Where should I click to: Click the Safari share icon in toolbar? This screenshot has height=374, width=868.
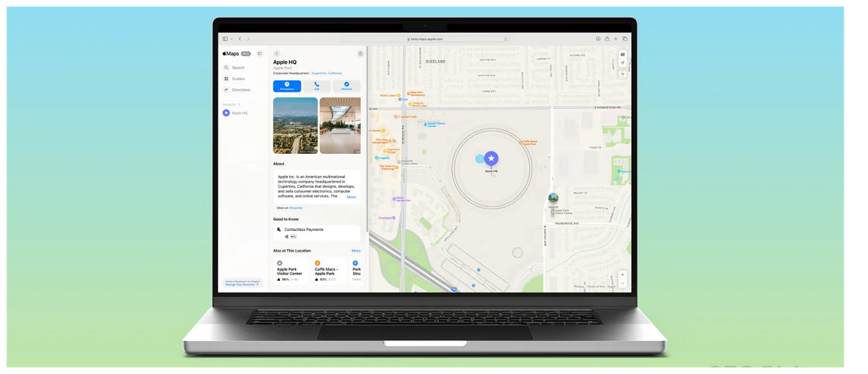tap(607, 39)
